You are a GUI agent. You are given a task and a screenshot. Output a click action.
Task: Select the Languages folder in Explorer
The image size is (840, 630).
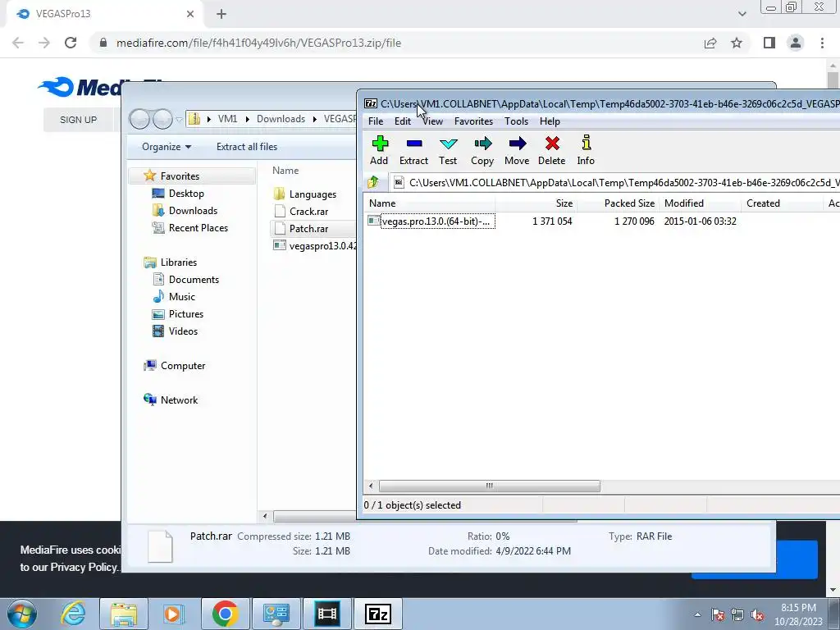[x=313, y=194]
